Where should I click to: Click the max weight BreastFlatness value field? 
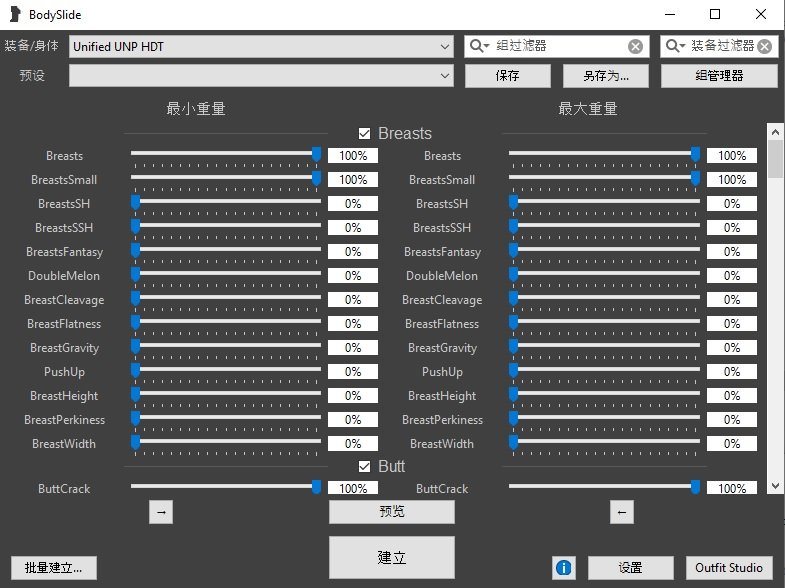732,324
